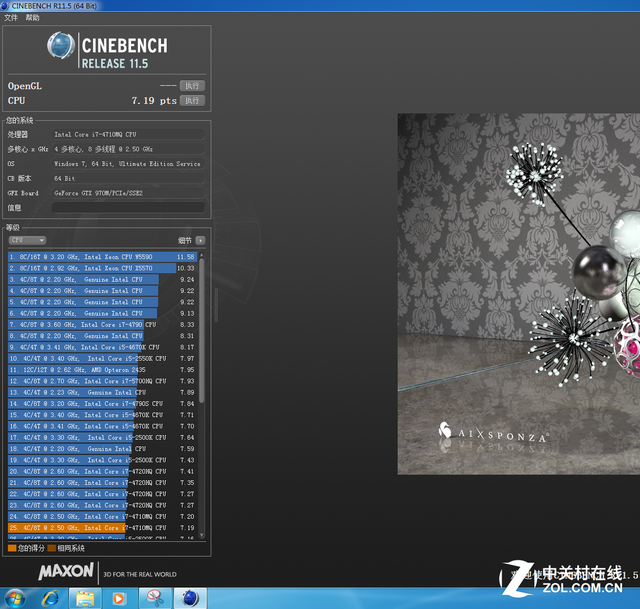
Task: Click the empty 信息 info input field
Action: coord(127,208)
